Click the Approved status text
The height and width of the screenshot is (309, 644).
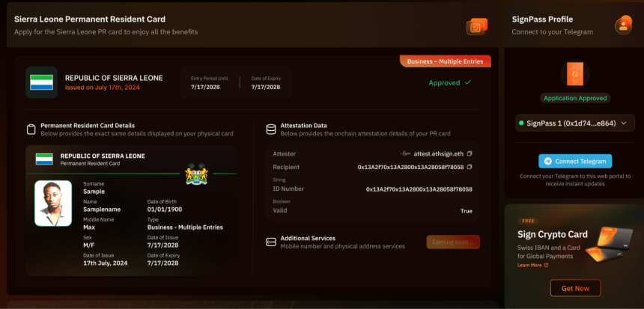(x=444, y=83)
